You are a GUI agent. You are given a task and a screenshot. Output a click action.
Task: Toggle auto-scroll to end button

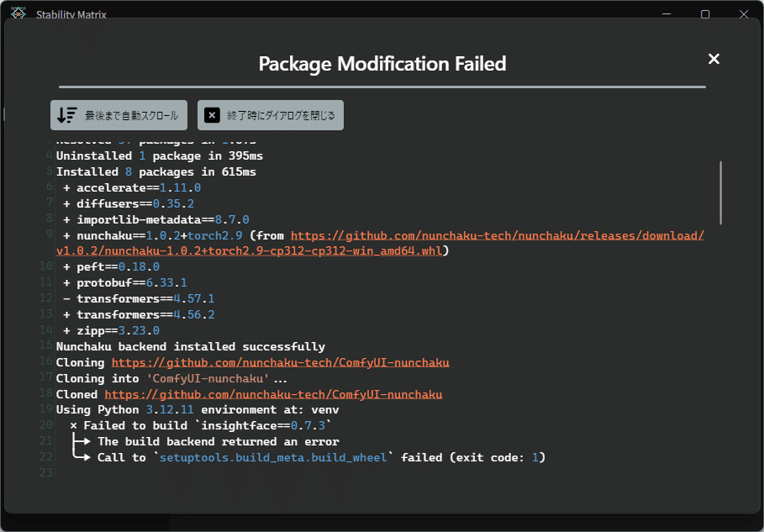[x=119, y=115]
